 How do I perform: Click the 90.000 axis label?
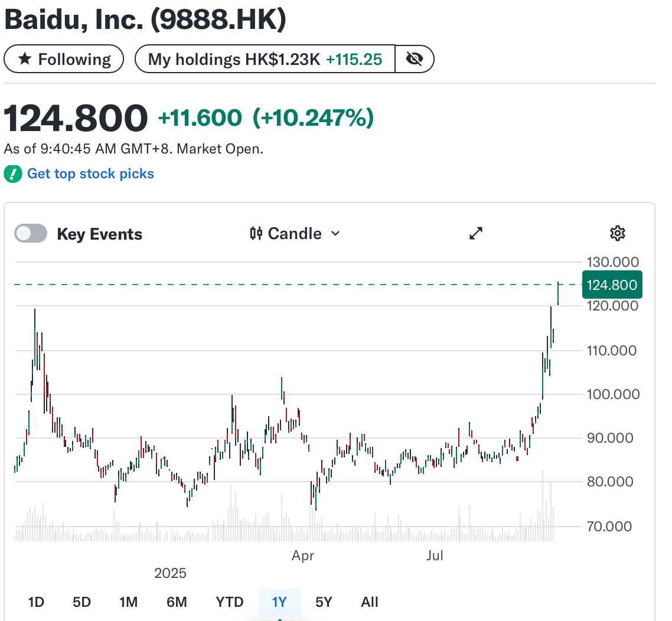click(610, 438)
